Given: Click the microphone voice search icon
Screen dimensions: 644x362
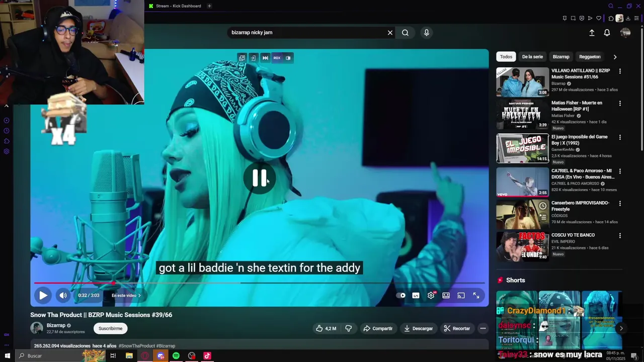Looking at the screenshot, I should tap(426, 33).
